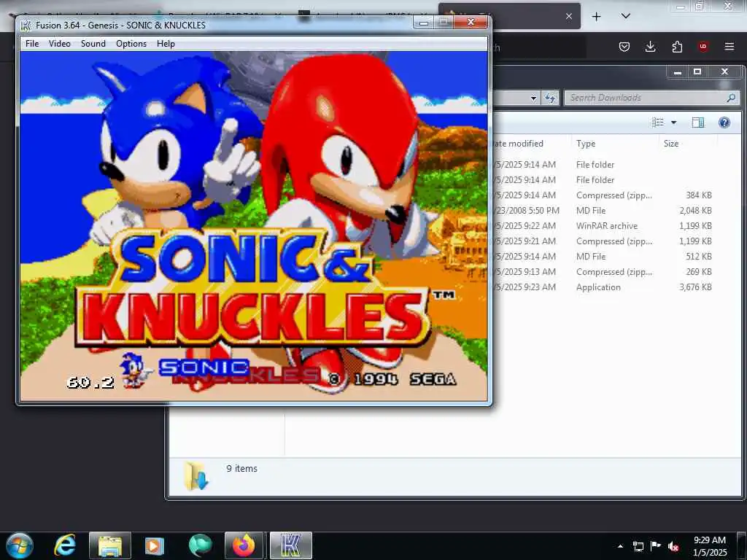Close the current Firefox tab
The height and width of the screenshot is (560, 747).
click(569, 16)
